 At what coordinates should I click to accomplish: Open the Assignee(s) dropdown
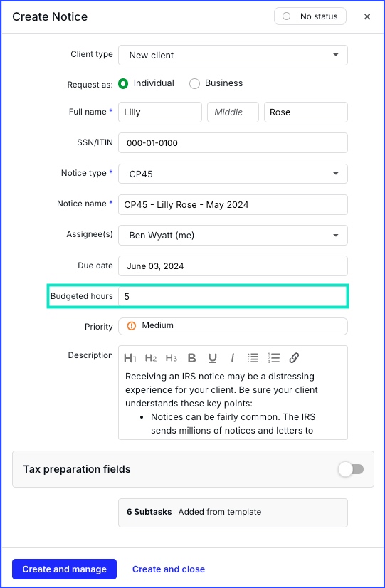pos(233,235)
